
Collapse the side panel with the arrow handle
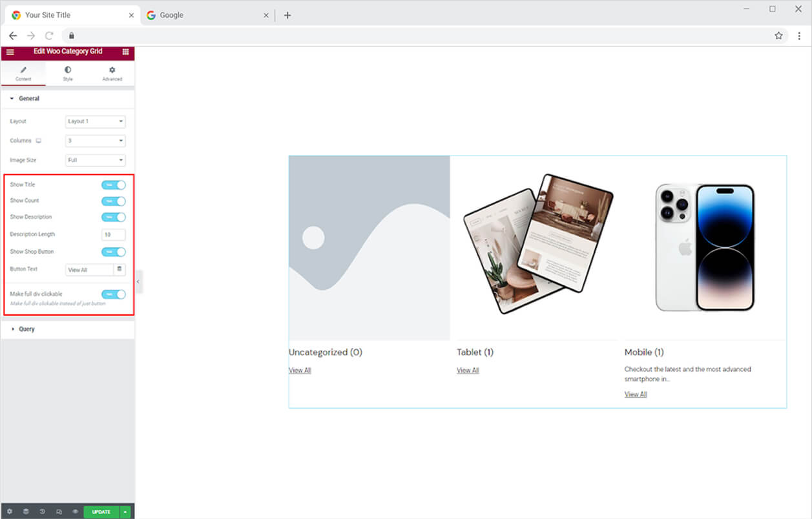click(138, 282)
